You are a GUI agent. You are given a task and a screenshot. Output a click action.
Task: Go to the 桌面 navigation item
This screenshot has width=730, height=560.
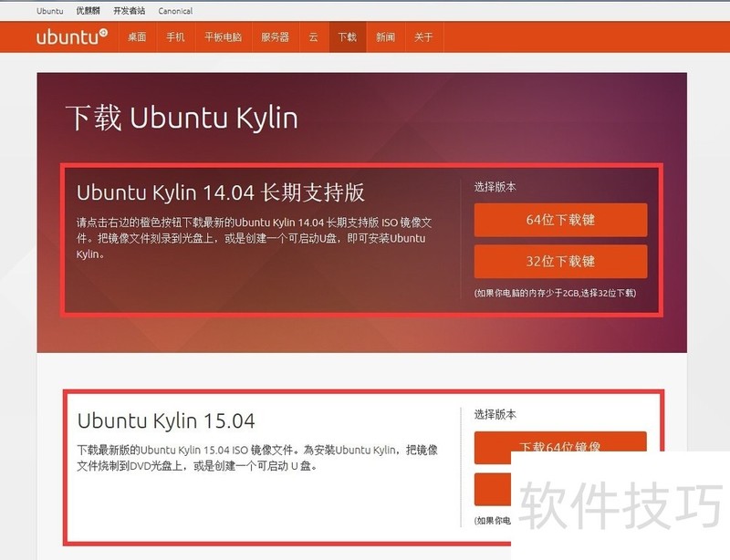coord(137,37)
